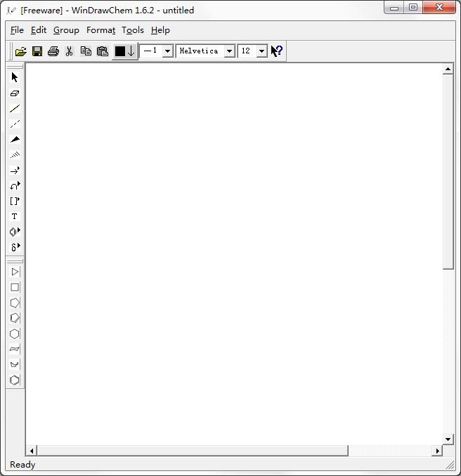Click the Copy icon
Viewport: 461px width, 476px height.
86,51
